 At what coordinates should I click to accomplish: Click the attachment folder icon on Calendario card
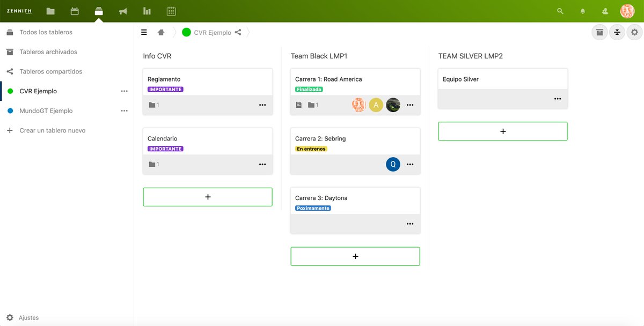click(x=152, y=164)
